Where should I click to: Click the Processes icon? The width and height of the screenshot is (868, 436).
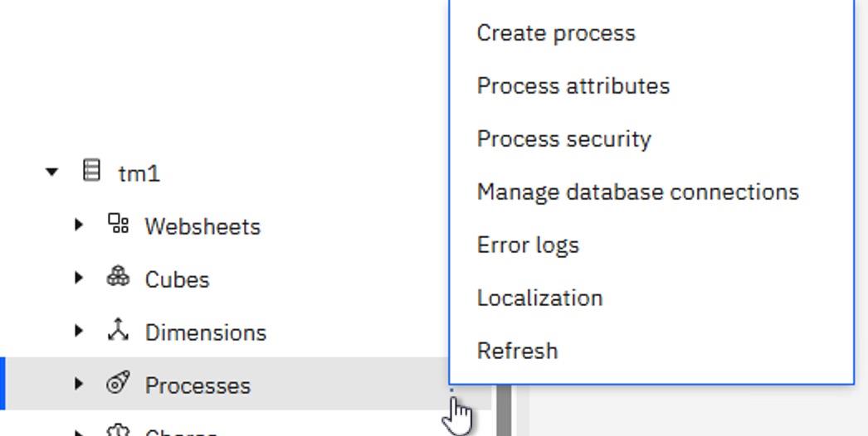point(119,384)
